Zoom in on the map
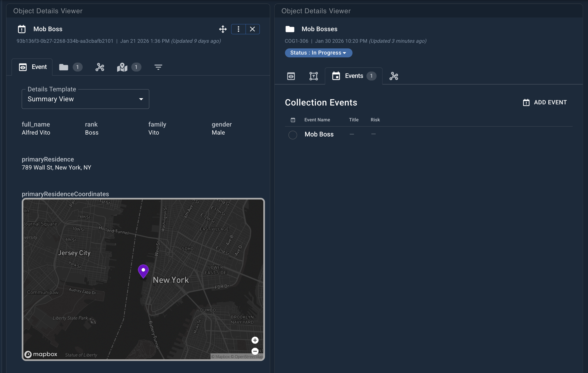The height and width of the screenshot is (373, 588). pyautogui.click(x=255, y=340)
